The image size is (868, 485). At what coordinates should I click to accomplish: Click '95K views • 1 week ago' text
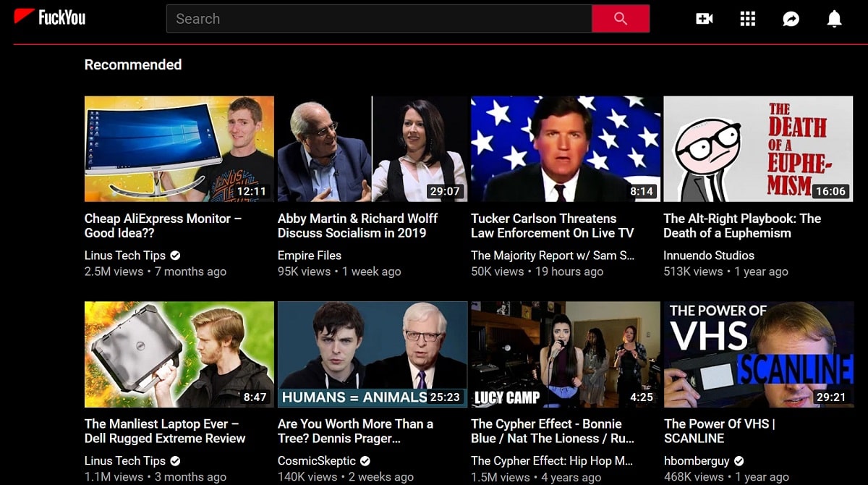point(339,272)
